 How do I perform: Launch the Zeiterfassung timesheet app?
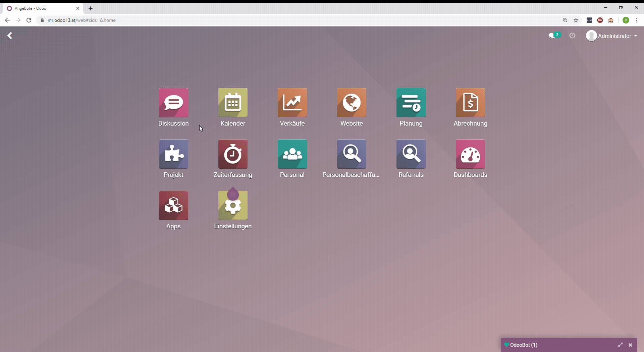click(233, 154)
